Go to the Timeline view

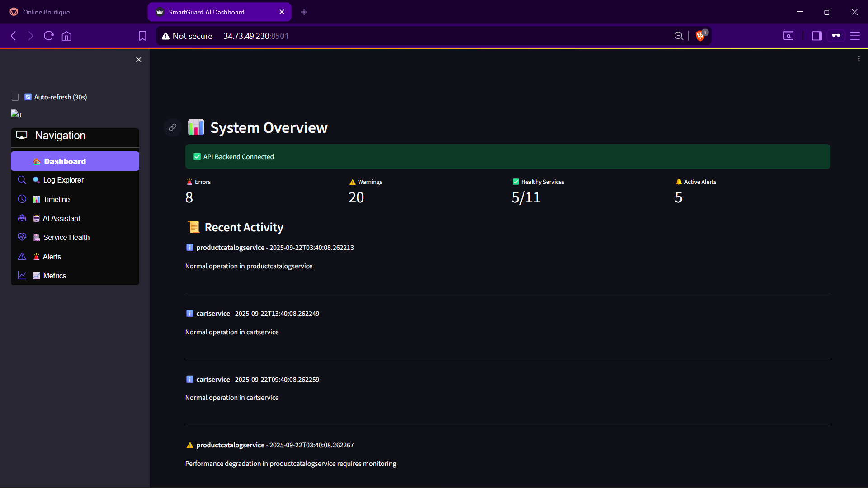pyautogui.click(x=56, y=199)
